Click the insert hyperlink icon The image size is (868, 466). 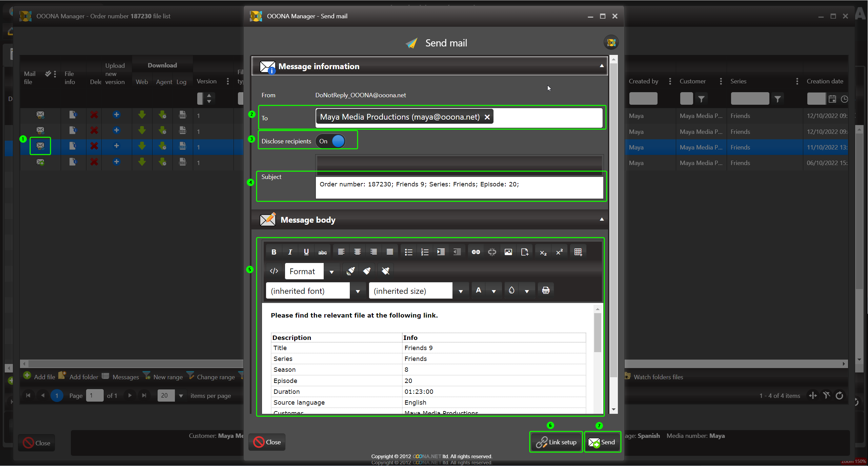click(x=476, y=252)
